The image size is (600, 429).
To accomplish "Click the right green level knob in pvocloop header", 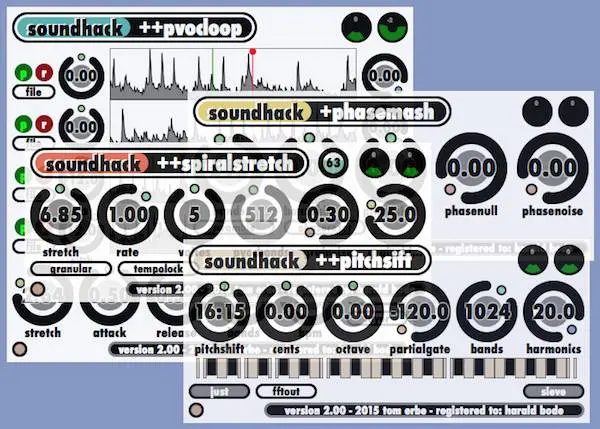I will pos(392,28).
